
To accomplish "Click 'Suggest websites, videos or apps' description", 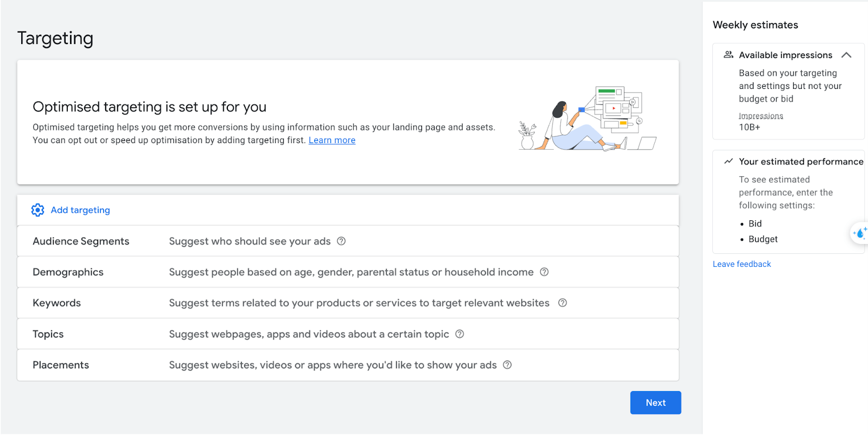I will 333,365.
